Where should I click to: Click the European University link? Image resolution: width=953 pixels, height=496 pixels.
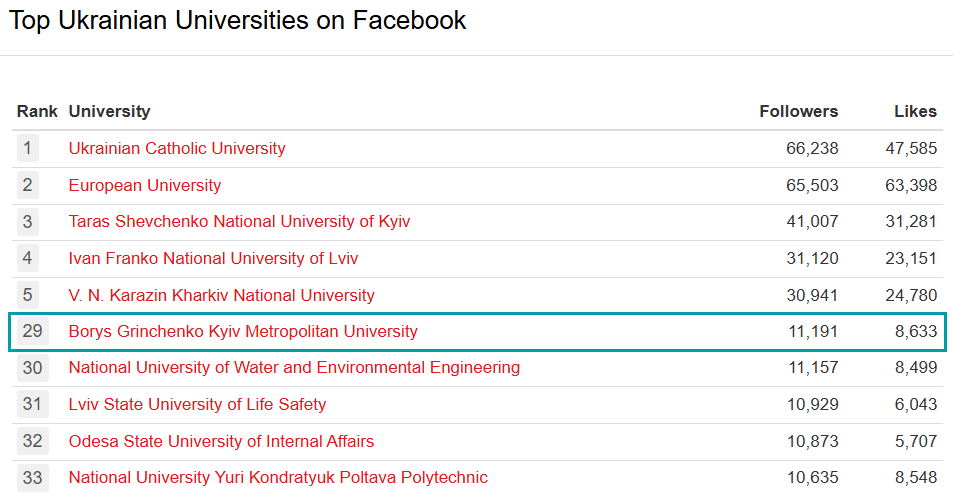click(x=145, y=185)
